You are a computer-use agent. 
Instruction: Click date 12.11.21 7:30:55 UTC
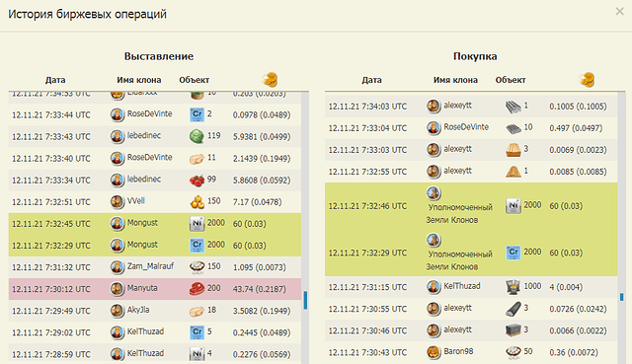(367, 309)
